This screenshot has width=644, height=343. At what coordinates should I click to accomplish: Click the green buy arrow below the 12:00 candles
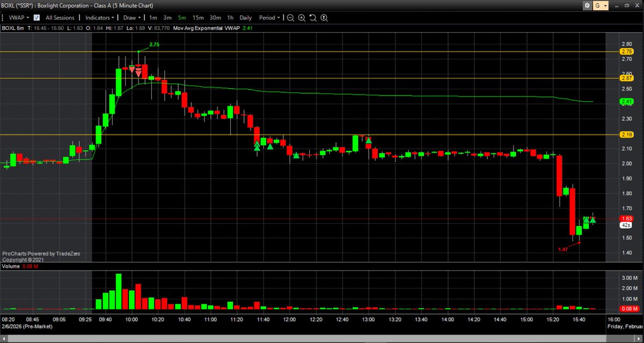coord(296,156)
